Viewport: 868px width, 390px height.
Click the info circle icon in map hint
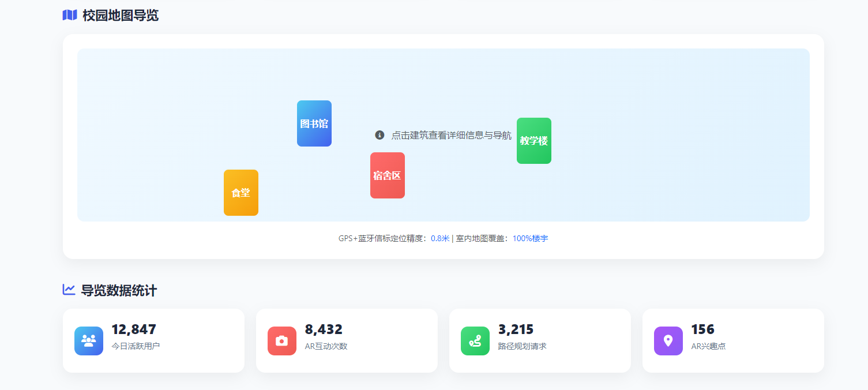379,135
